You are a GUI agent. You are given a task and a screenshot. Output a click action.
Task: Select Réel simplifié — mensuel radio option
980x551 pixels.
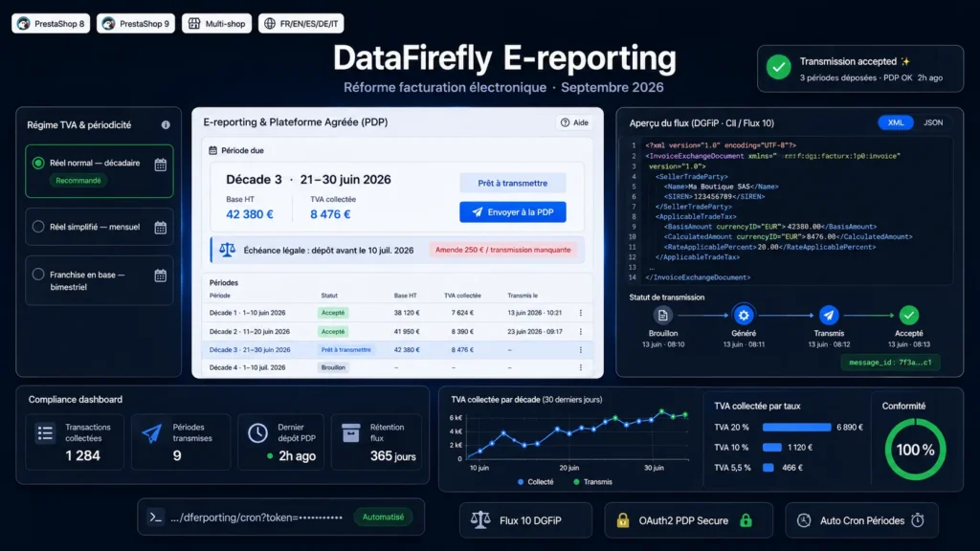pyautogui.click(x=38, y=227)
